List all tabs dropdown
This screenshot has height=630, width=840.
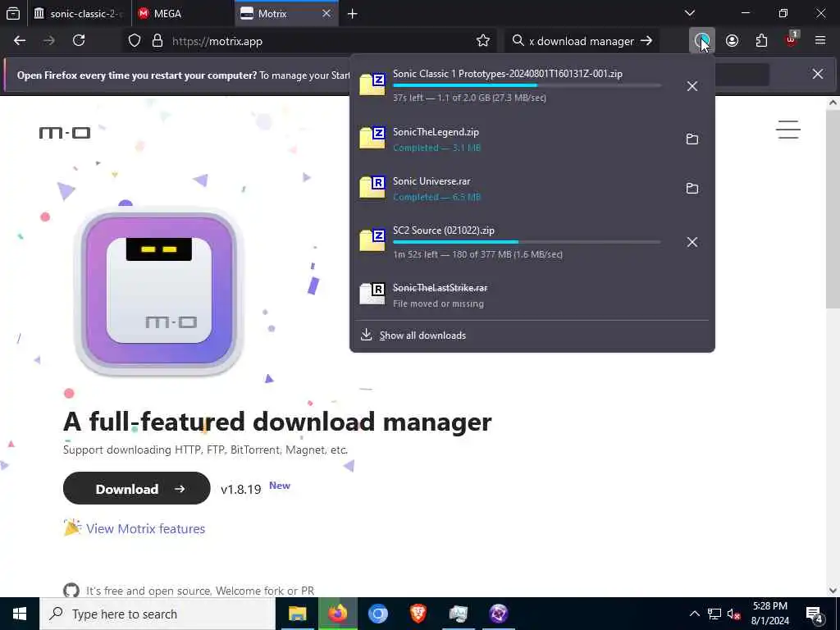[x=690, y=13]
